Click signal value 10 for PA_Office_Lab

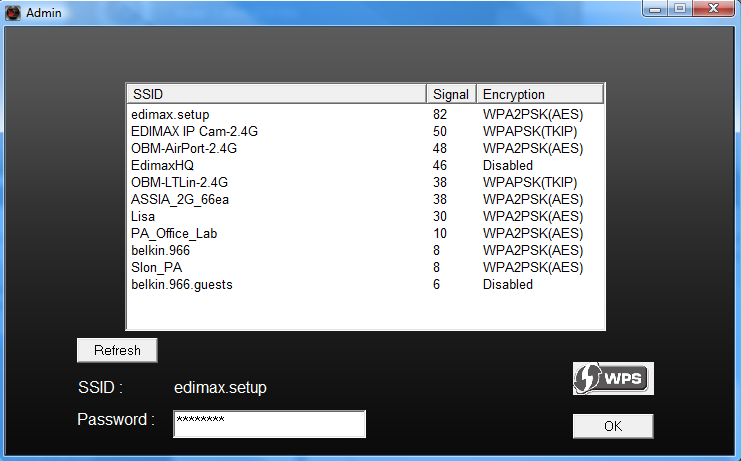(439, 233)
